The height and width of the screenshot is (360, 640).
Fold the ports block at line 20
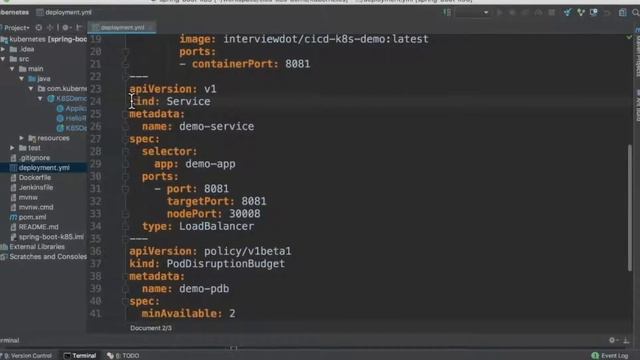(125, 52)
